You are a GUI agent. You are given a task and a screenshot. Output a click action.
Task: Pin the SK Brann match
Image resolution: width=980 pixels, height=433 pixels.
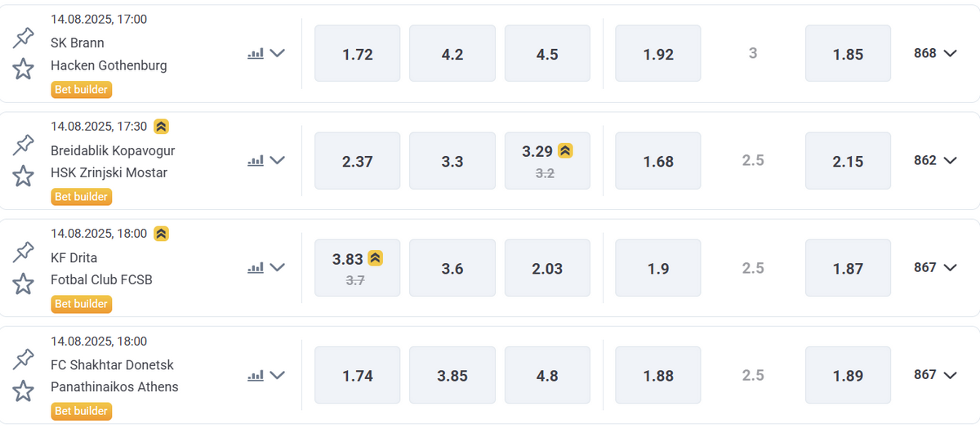(x=24, y=38)
